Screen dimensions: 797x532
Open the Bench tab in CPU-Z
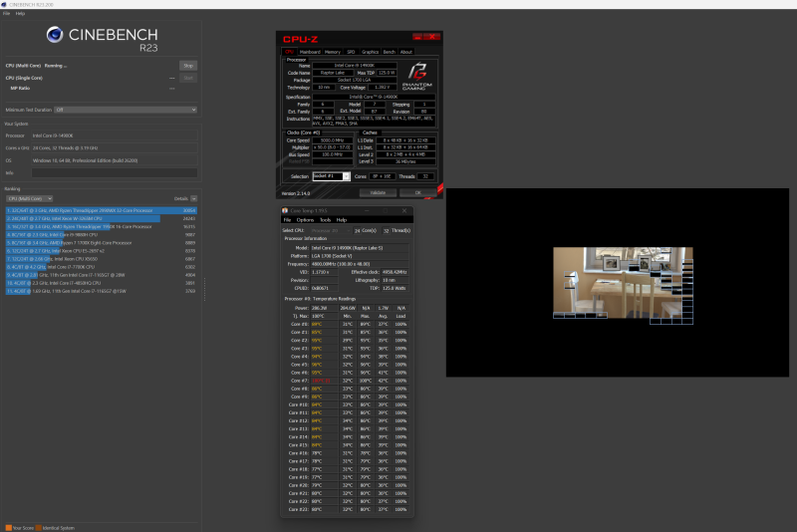coord(389,51)
